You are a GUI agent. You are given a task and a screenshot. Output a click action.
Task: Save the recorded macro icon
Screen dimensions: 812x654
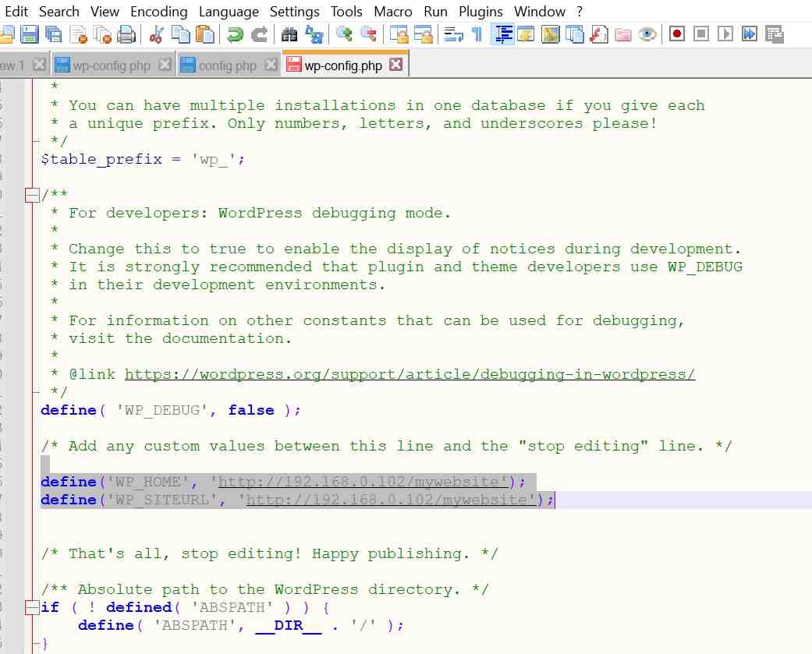775,34
